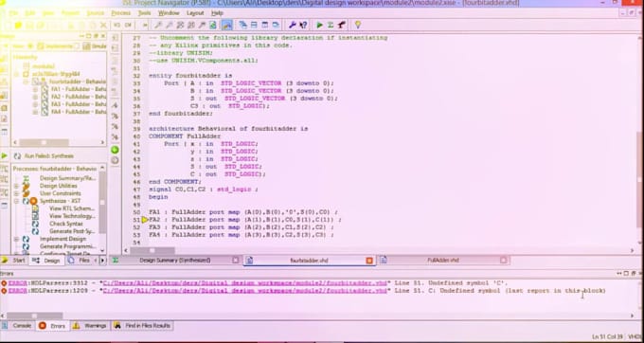This screenshot has height=343, width=644.
Task: Open the wrench project properties icon
Action: tap(293, 25)
